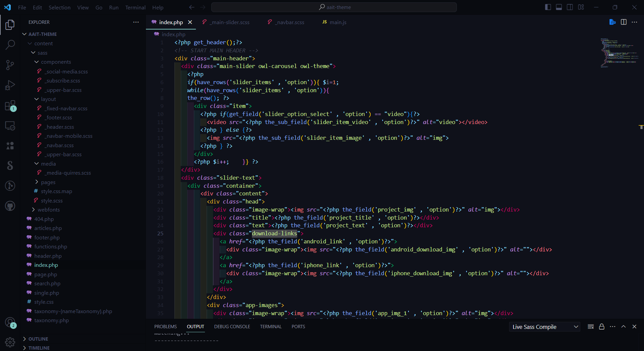The width and height of the screenshot is (644, 351).
Task: Open the Manage settings gear
Action: click(10, 342)
